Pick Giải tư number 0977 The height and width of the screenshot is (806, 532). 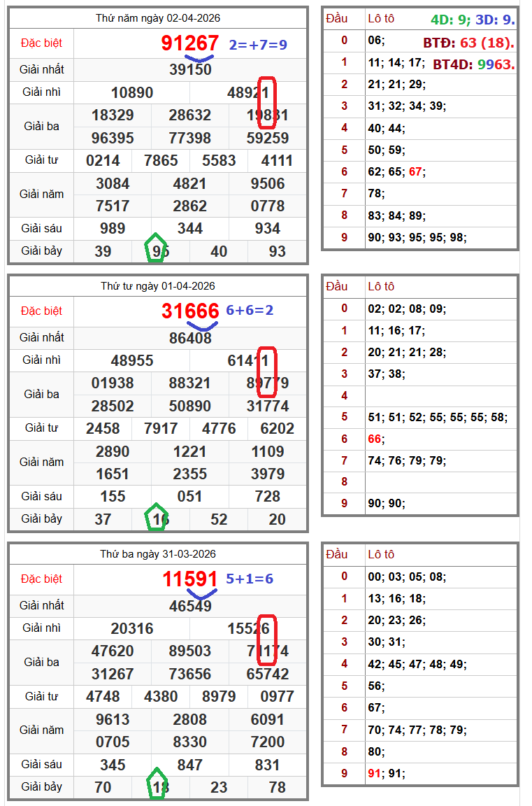[277, 697]
